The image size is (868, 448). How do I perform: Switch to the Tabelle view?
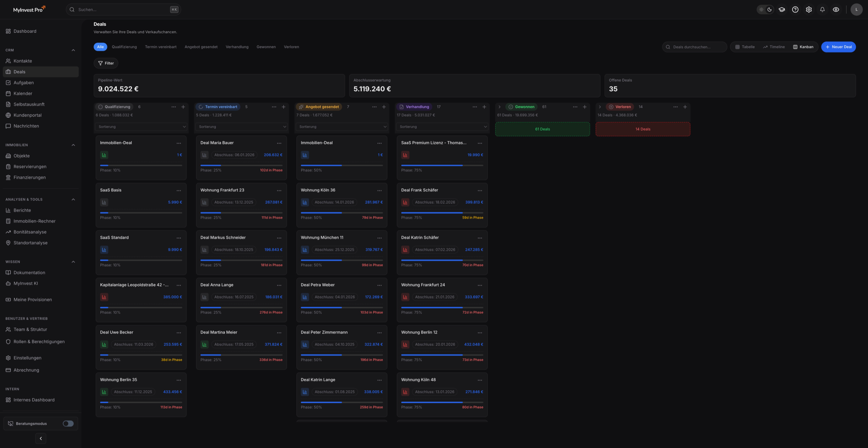[x=745, y=47]
